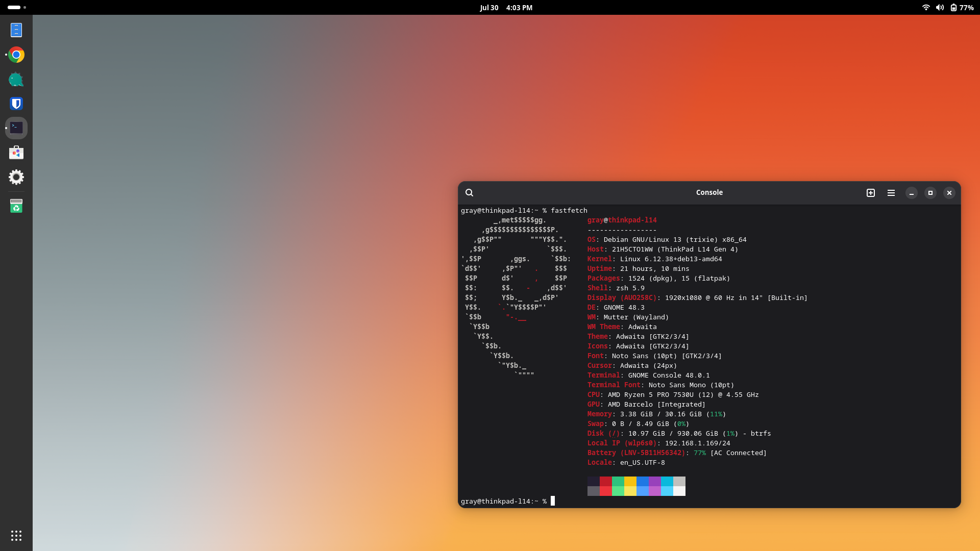Screen dimensions: 980x551
Task: Open a new tab in Console
Action: (871, 193)
